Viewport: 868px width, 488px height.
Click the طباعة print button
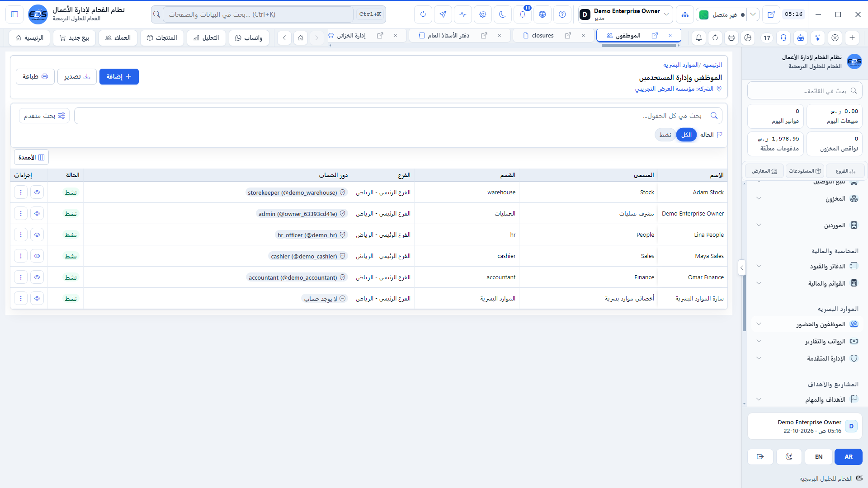click(x=35, y=77)
